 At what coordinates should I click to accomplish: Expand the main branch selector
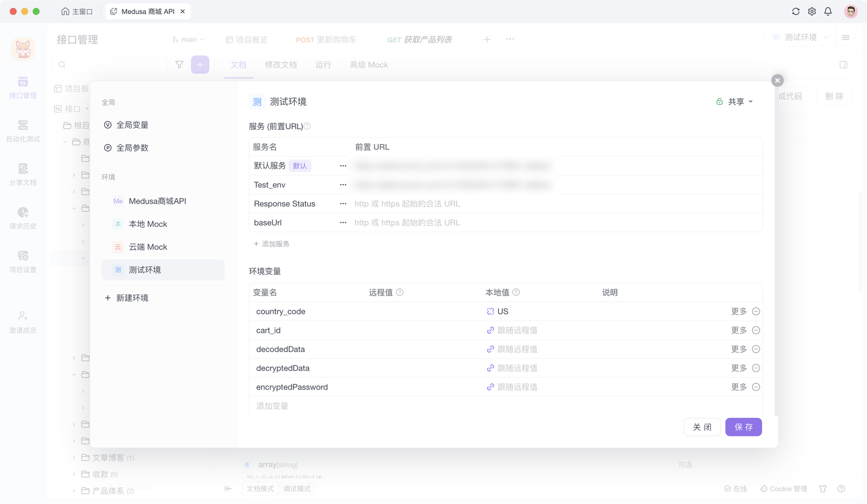click(189, 39)
